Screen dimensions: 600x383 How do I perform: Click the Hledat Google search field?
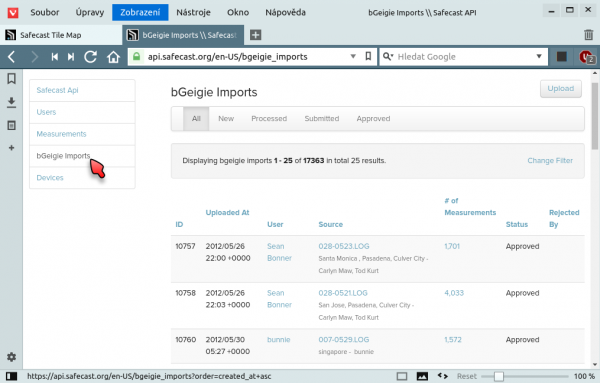(464, 57)
